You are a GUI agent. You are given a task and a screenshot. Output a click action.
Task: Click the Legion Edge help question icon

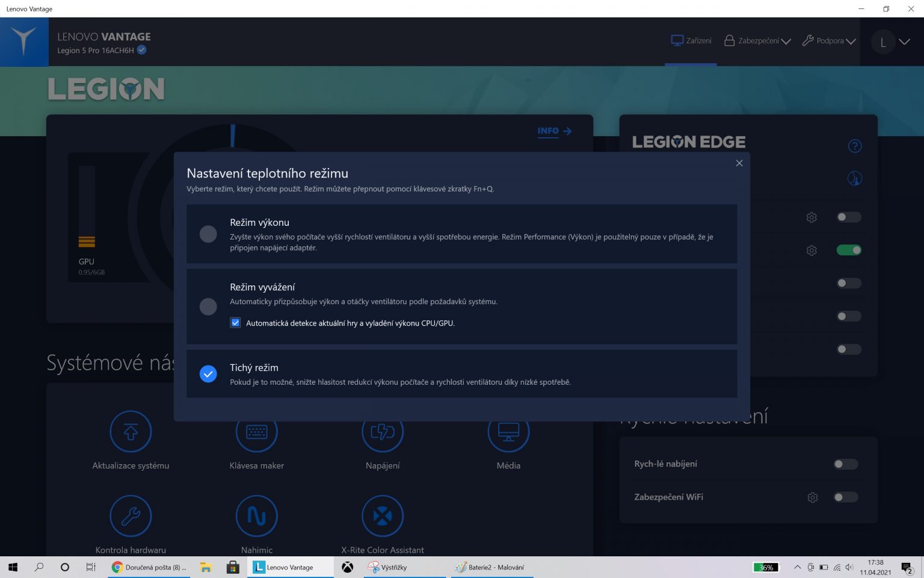[854, 146]
